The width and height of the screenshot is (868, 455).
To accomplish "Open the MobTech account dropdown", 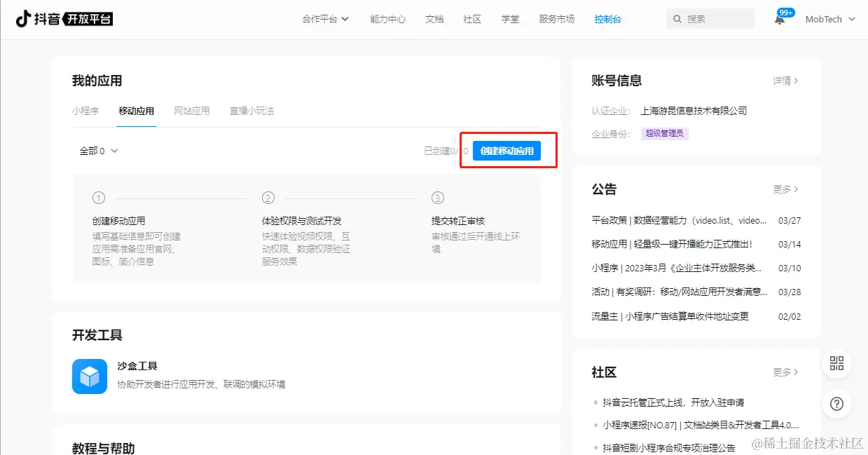I will pyautogui.click(x=830, y=19).
